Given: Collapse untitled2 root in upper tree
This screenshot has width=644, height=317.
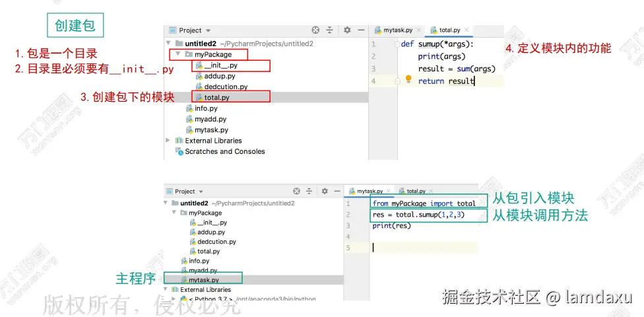Looking at the screenshot, I should click(168, 43).
